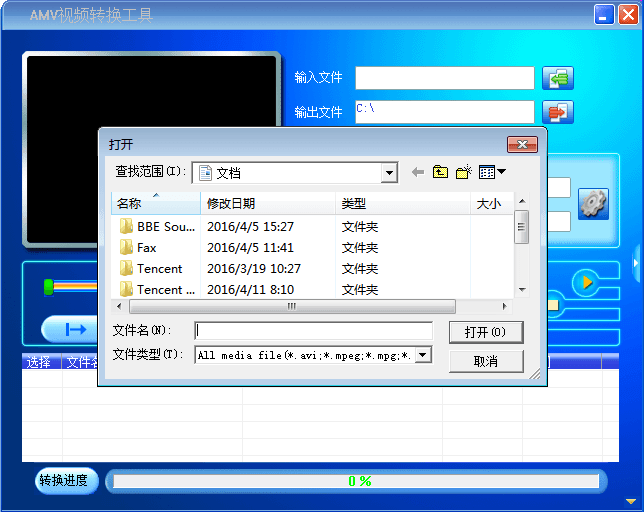
Task: Click the horizontal scrollbar right arrow
Action: tap(505, 306)
